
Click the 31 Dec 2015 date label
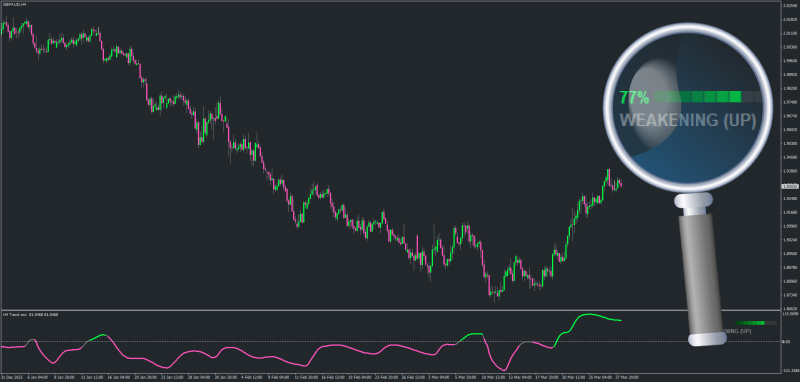[12, 377]
